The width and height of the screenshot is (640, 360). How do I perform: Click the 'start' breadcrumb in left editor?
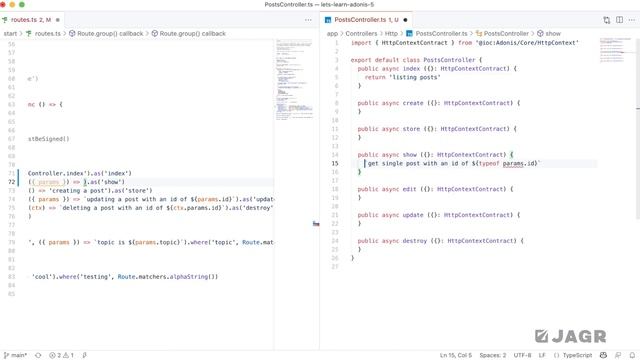(10, 33)
